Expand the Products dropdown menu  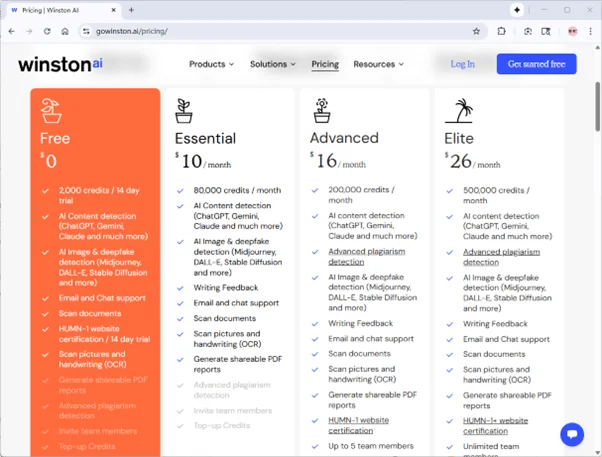(211, 64)
